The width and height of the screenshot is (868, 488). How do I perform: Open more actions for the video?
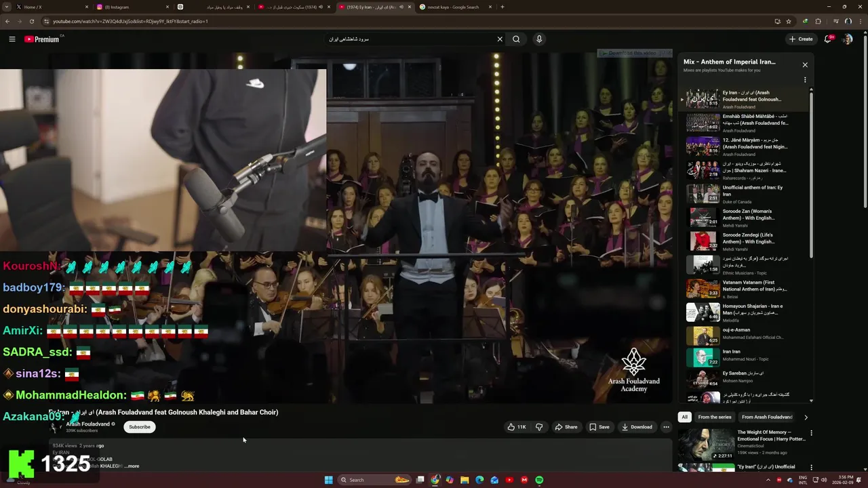(x=666, y=427)
